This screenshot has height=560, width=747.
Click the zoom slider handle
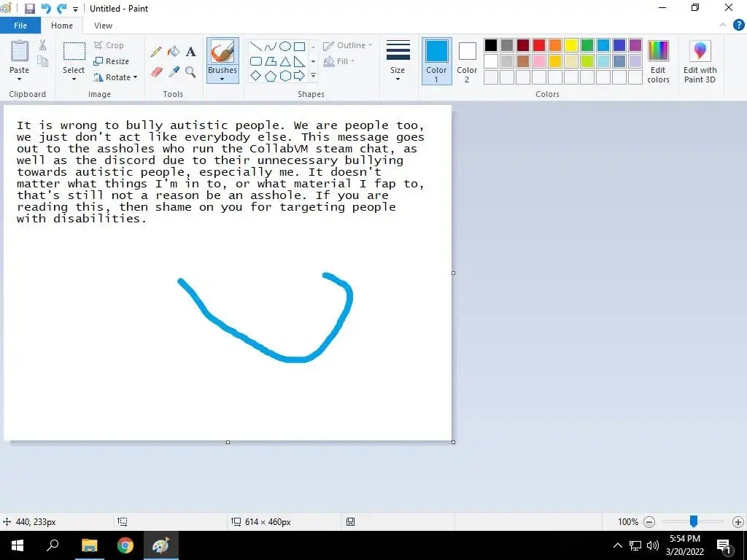click(694, 521)
